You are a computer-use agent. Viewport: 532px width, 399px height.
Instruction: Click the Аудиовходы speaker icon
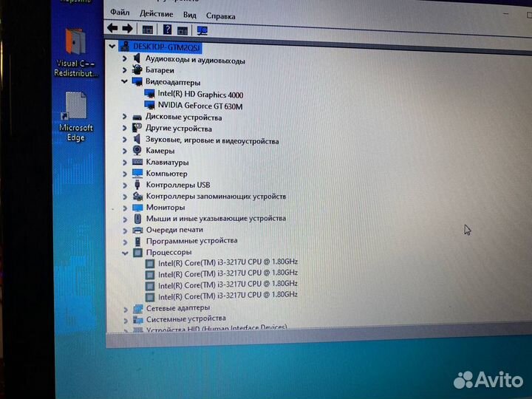137,58
